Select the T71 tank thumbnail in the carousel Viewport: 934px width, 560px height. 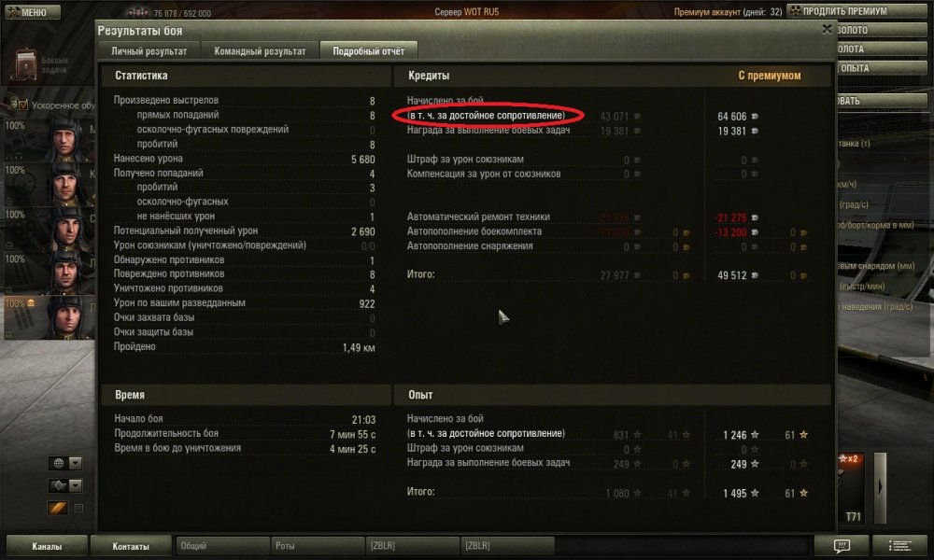(x=852, y=490)
